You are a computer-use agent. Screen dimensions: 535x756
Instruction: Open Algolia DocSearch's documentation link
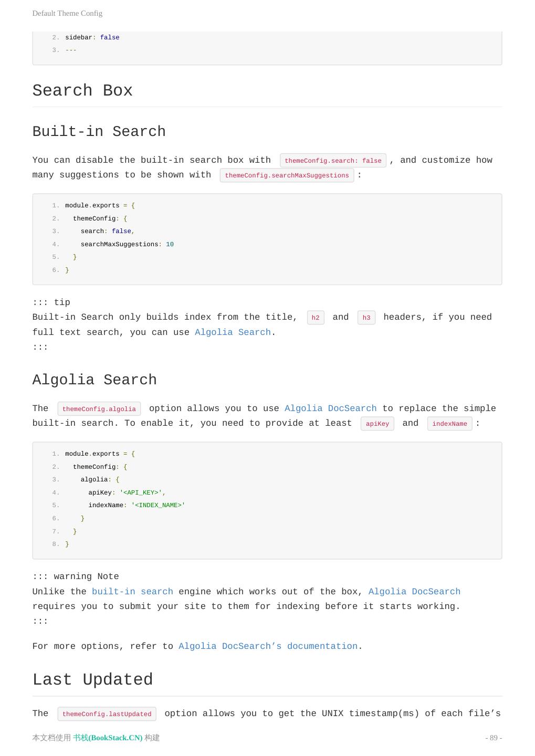(268, 646)
